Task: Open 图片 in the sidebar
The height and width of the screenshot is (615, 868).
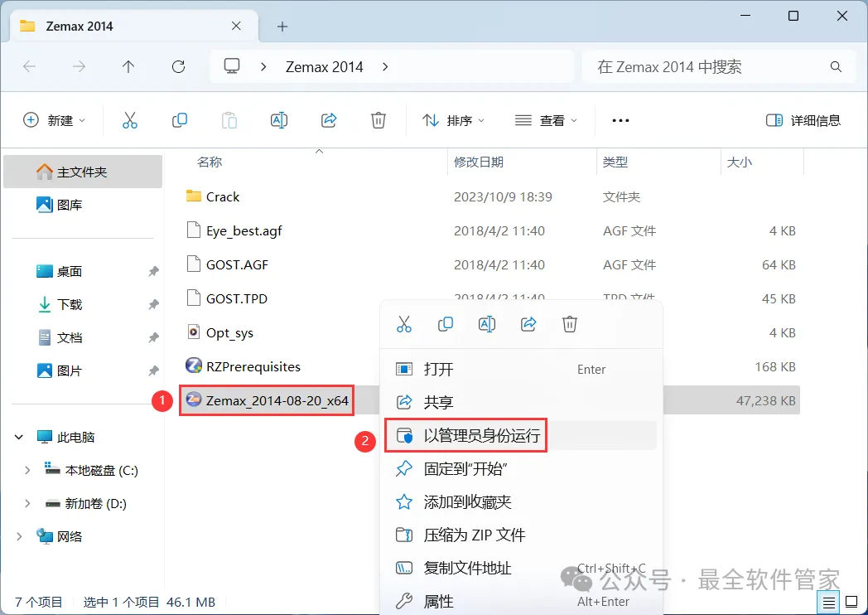Action: [x=83, y=370]
